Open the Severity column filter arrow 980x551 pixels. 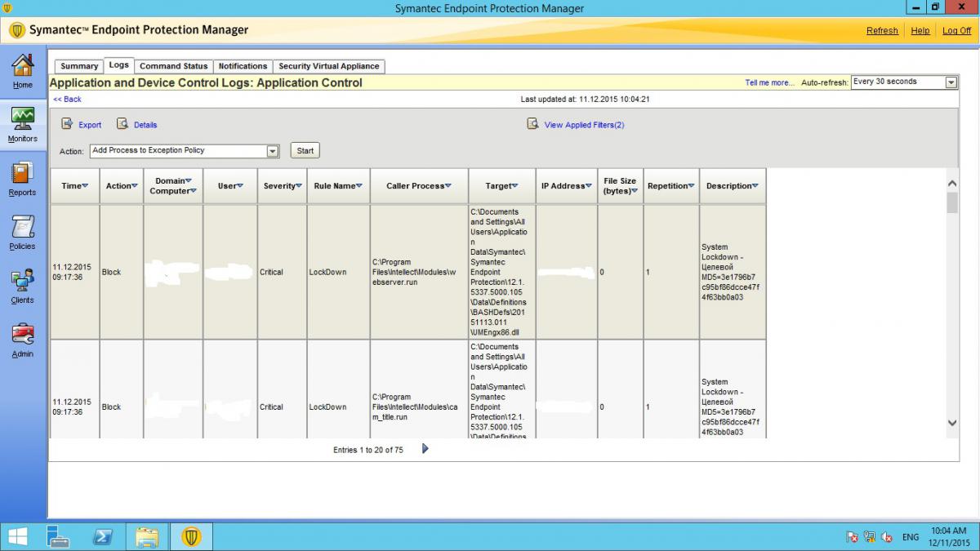tap(299, 185)
